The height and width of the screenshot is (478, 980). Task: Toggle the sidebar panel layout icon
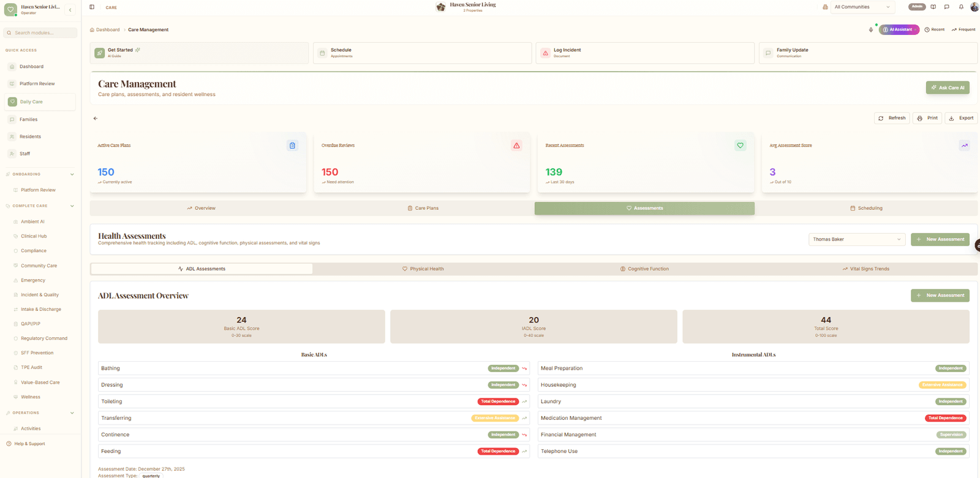tap(92, 7)
